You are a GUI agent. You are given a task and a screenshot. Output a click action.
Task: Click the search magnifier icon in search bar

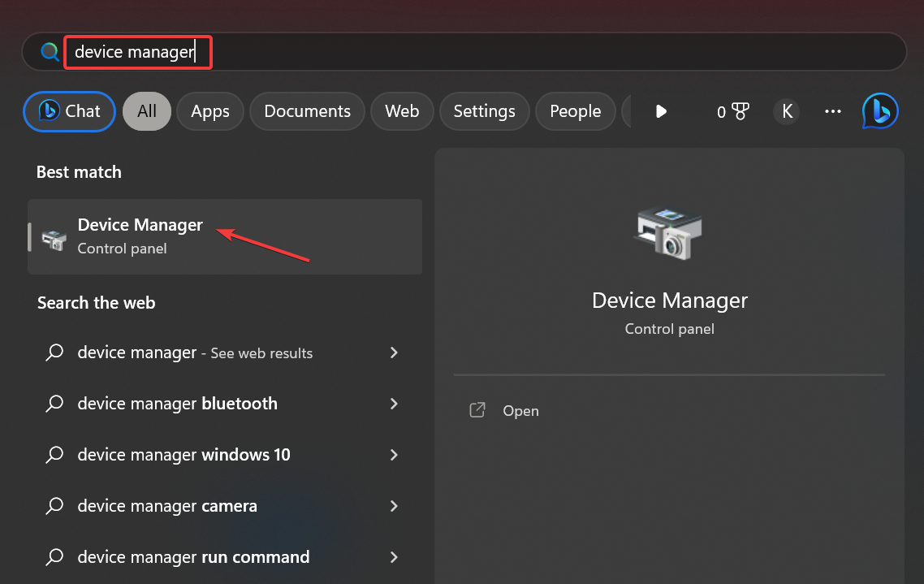(x=50, y=52)
